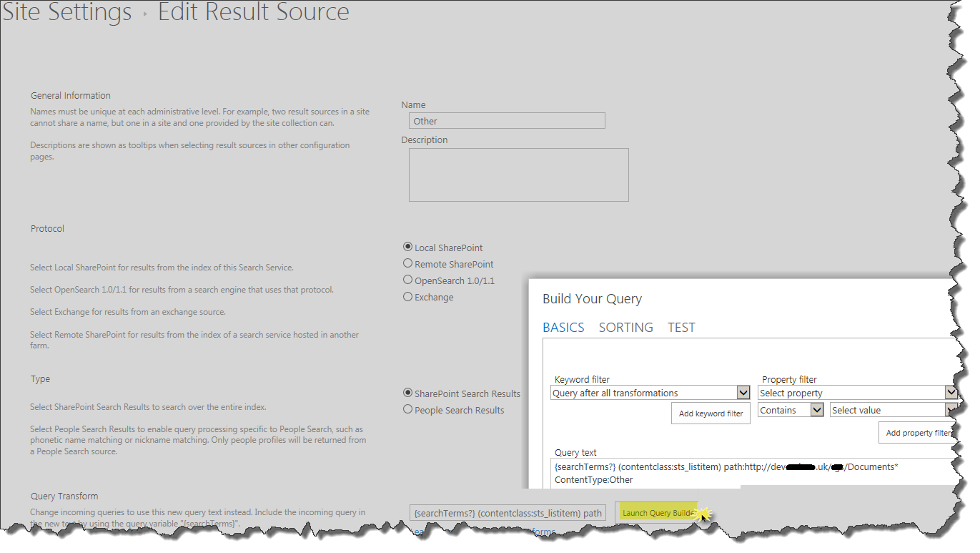Viewport: 980px width, 553px height.
Task: Click the Edit Result Source page title
Action: tap(254, 12)
